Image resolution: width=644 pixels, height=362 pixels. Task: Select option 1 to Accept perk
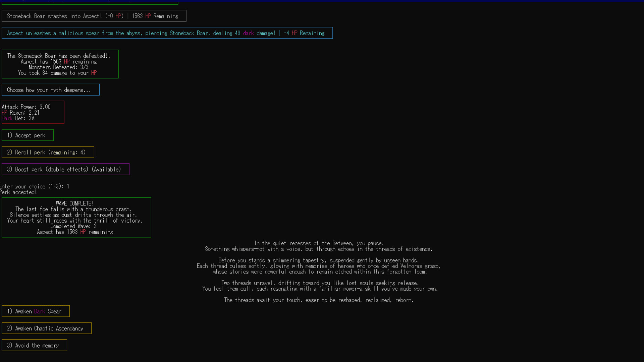[27, 135]
